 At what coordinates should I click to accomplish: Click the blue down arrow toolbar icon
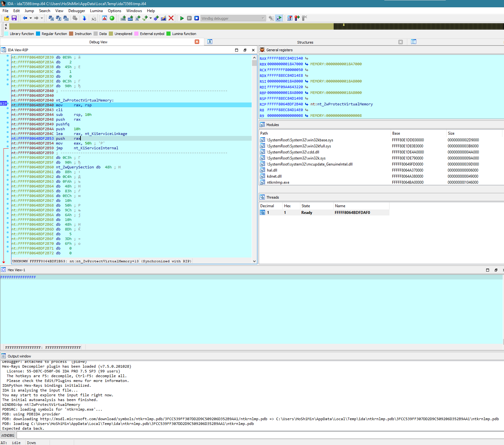tap(84, 18)
